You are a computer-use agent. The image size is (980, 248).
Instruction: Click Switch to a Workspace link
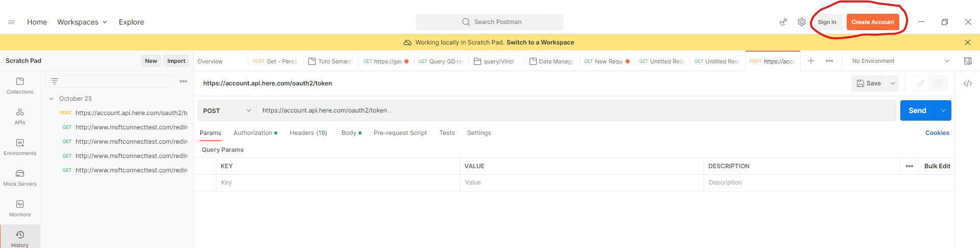540,42
